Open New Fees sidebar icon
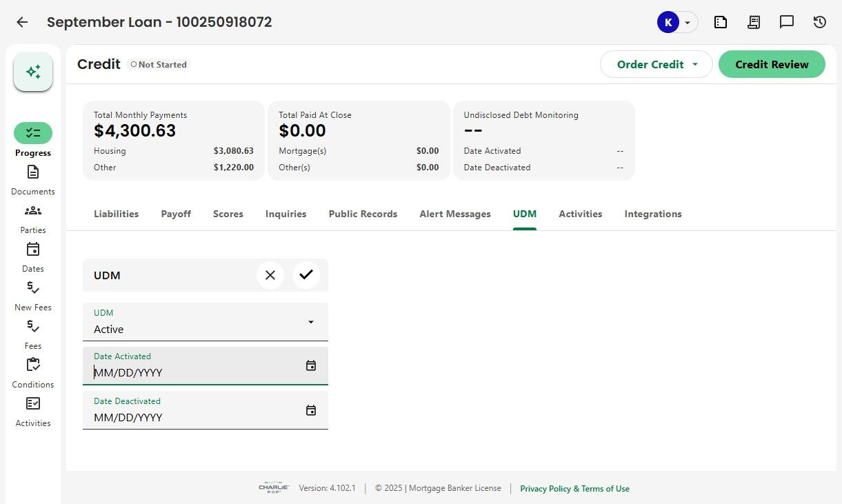The height and width of the screenshot is (504, 842). (x=33, y=288)
